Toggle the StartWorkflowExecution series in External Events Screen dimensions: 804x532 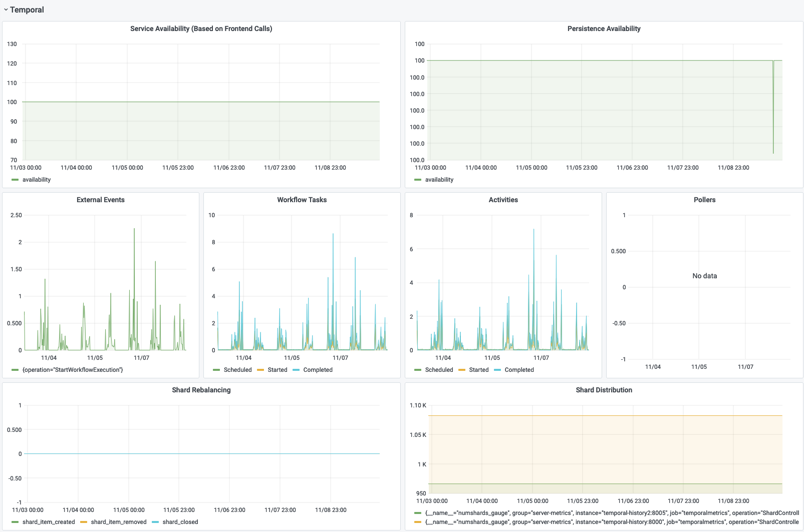(73, 370)
